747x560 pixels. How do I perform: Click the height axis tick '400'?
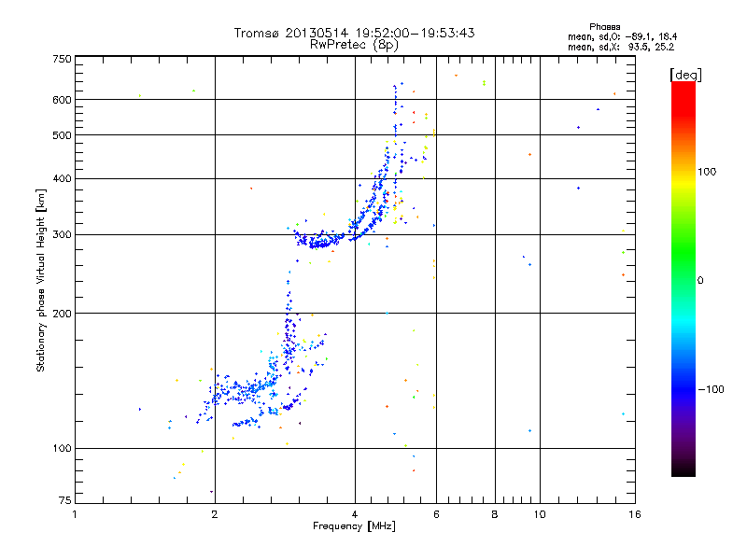tap(62, 178)
